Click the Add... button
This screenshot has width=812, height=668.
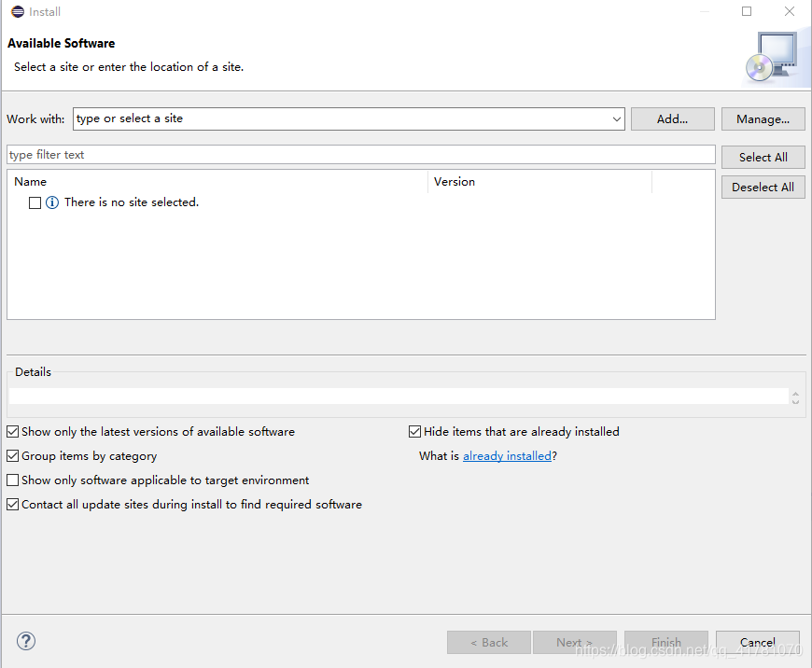tap(673, 119)
